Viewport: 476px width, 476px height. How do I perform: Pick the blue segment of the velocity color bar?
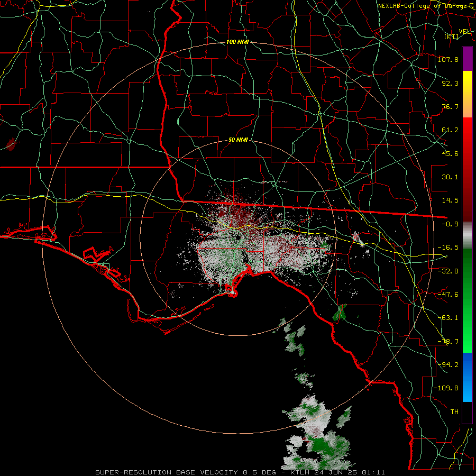(467, 377)
